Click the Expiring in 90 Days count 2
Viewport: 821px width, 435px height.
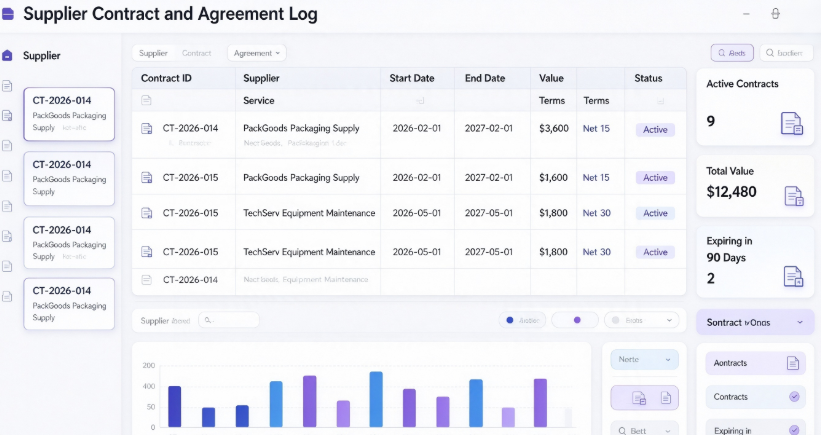tap(711, 278)
